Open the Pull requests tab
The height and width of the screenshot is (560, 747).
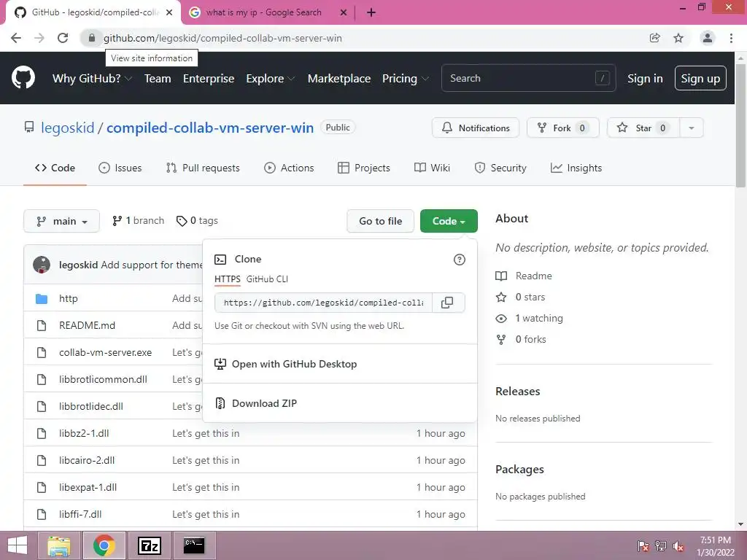[x=203, y=168]
